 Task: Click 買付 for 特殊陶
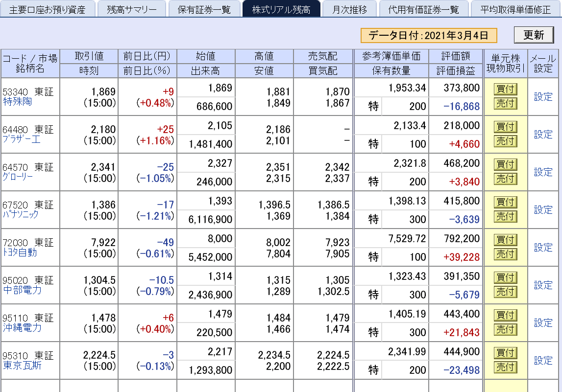coord(505,89)
